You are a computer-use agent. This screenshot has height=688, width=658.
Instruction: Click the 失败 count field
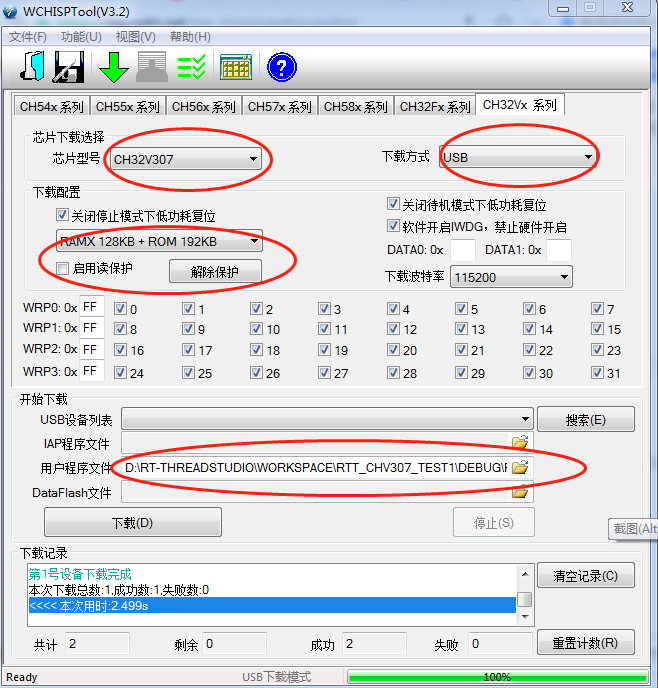pos(500,644)
